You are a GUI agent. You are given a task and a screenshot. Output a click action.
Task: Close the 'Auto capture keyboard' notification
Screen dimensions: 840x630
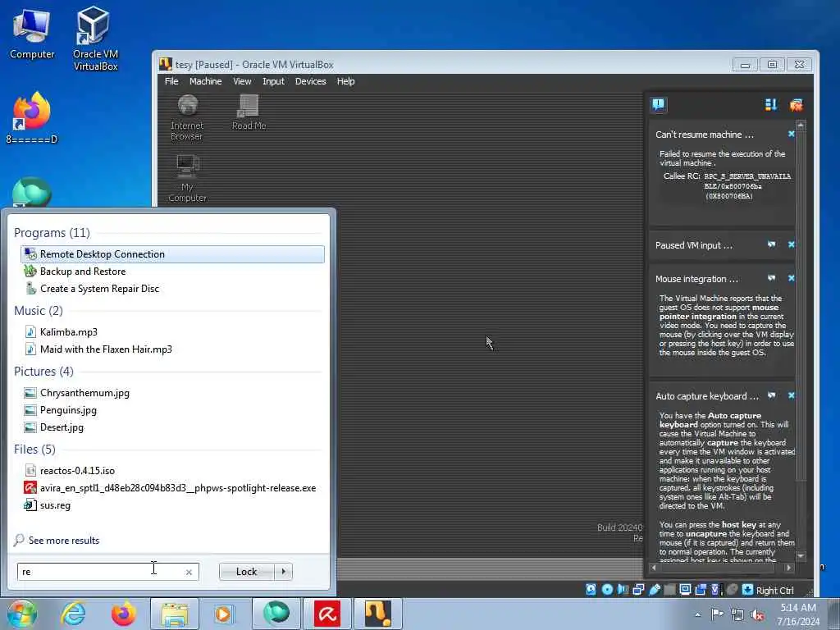(792, 395)
